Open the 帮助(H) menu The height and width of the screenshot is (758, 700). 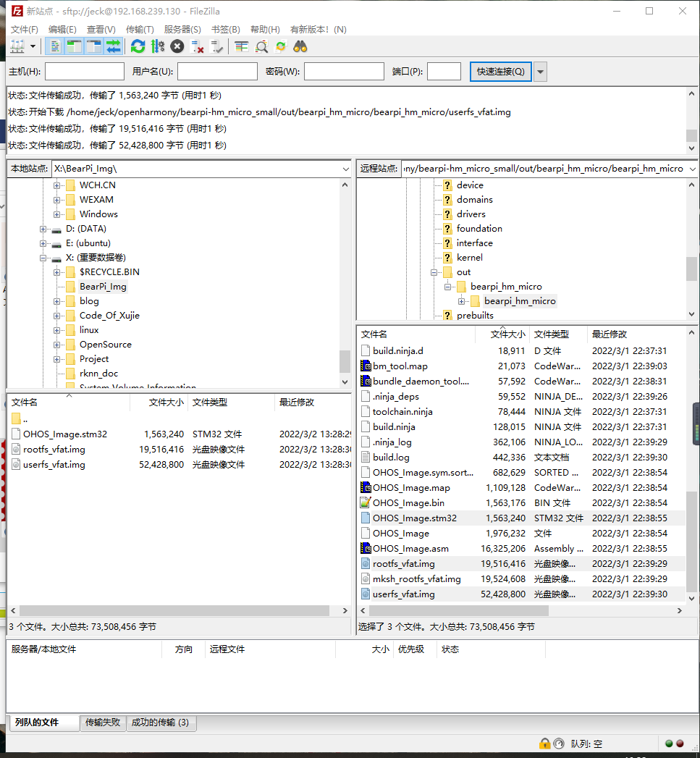click(x=265, y=30)
